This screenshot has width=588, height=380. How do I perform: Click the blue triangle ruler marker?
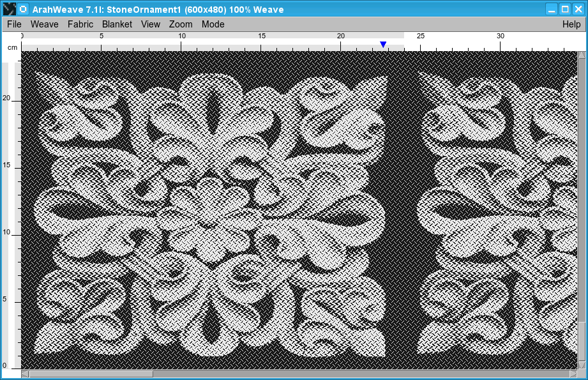383,45
